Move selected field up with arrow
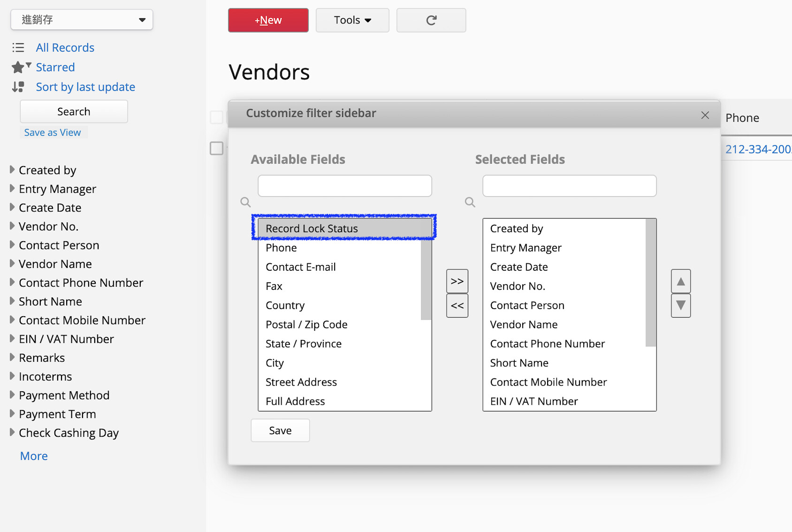 coord(680,281)
